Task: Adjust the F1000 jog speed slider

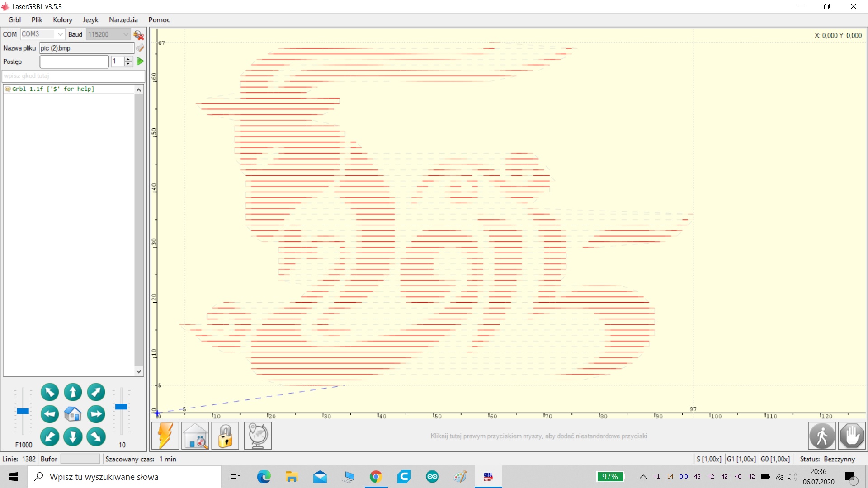Action: click(x=23, y=411)
